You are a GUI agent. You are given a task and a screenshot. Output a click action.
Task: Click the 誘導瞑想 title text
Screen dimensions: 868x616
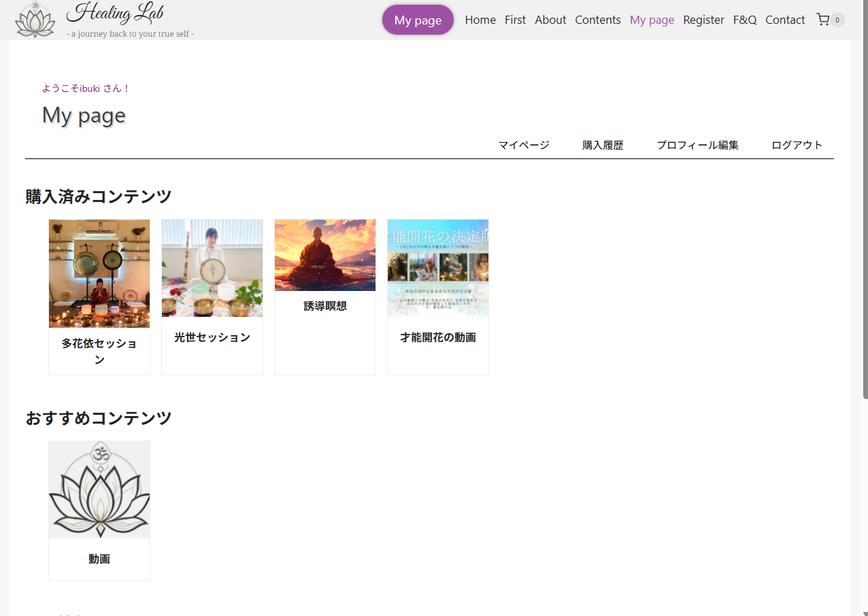pyautogui.click(x=325, y=306)
